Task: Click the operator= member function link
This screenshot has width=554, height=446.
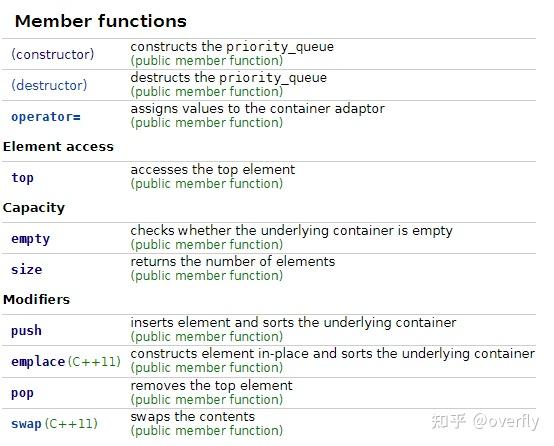Action: [46, 117]
